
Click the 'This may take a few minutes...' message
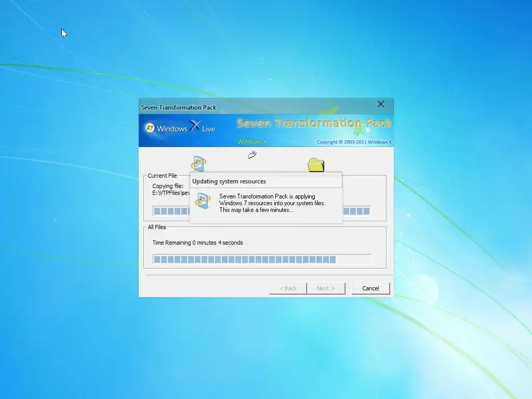tap(256, 210)
